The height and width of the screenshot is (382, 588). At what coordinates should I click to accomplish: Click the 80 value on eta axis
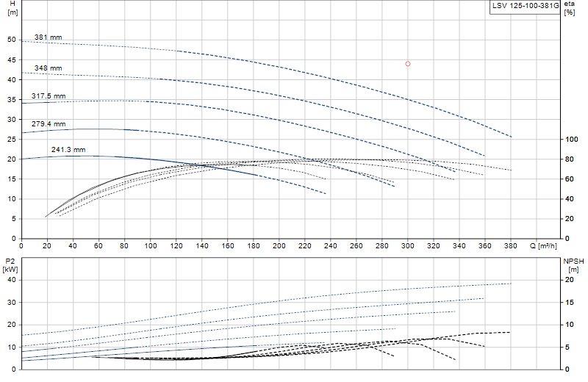coord(569,159)
